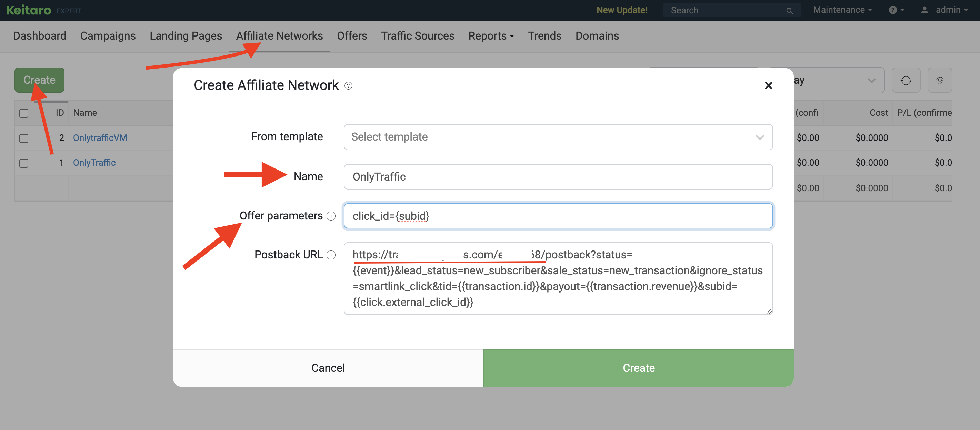Sort by P/L (confirmed) column header
The height and width of the screenshot is (430, 980).
pos(924,113)
